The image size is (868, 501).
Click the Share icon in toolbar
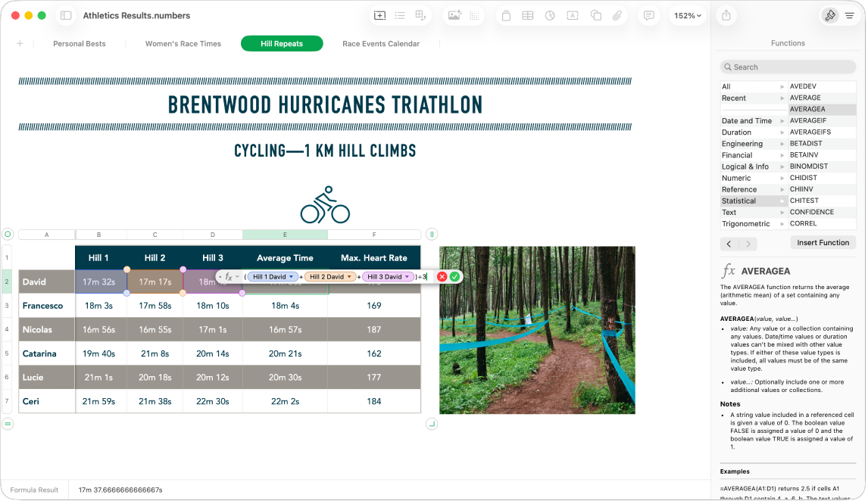point(726,15)
